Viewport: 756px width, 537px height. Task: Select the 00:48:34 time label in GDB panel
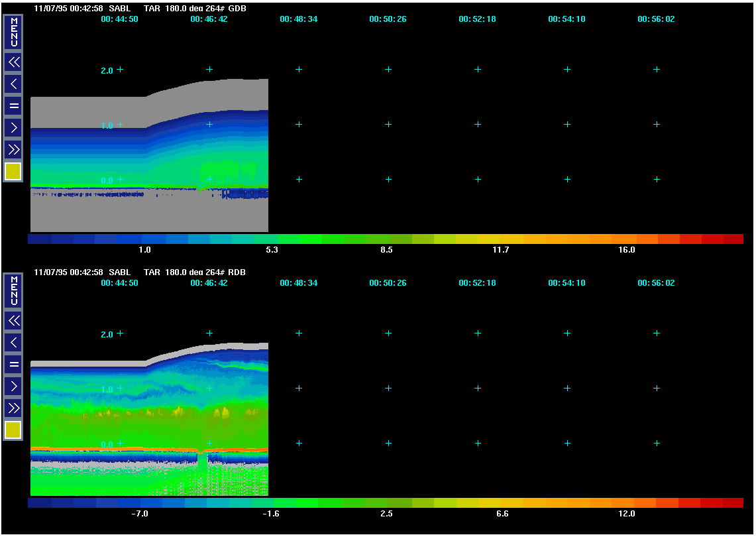298,19
